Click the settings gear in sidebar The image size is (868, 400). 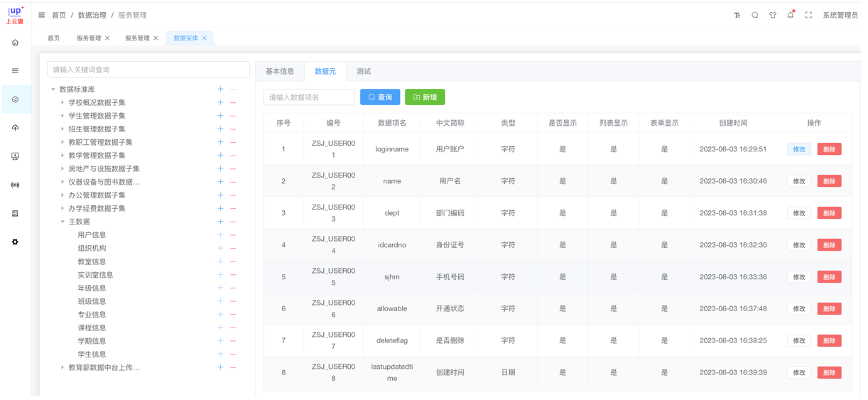point(15,242)
